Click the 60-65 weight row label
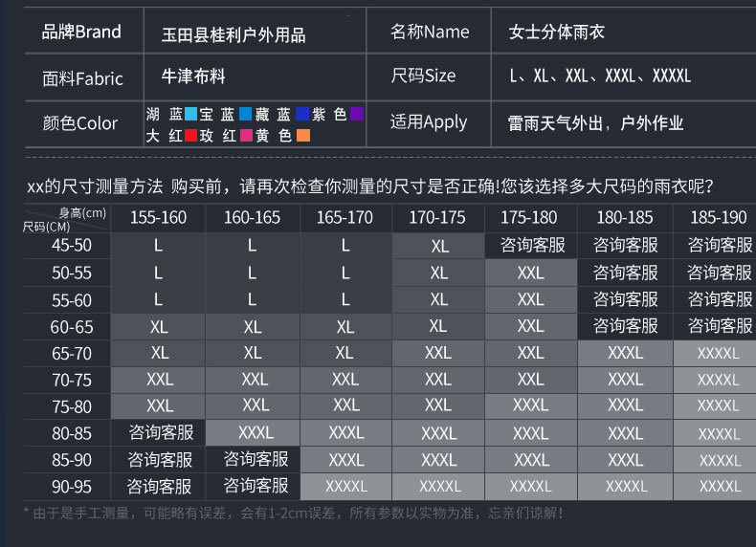Screen dimensions: 756x547 click(x=72, y=327)
